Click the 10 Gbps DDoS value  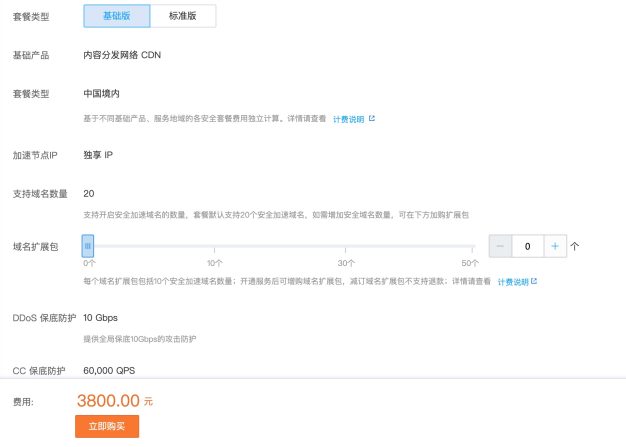pos(100,318)
